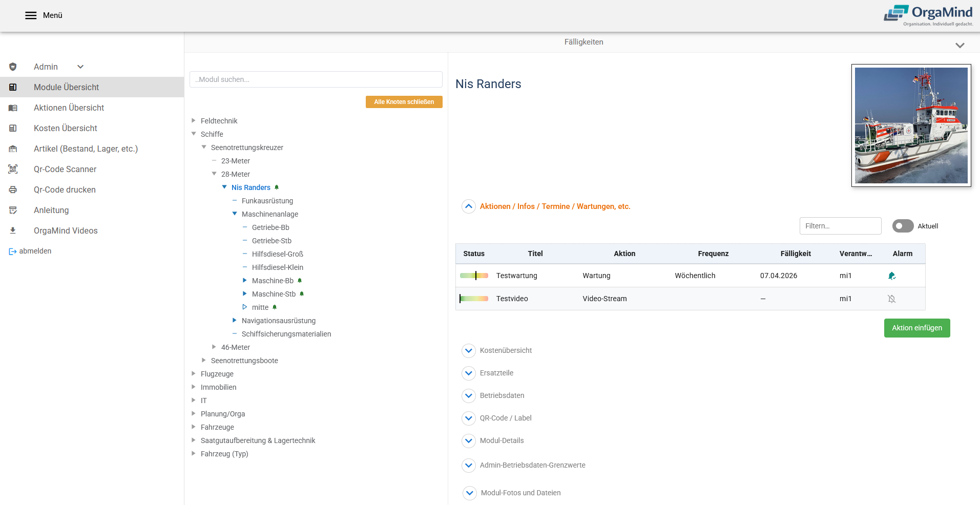
Task: Click the Qr-Code drucken printer icon
Action: [x=13, y=190]
